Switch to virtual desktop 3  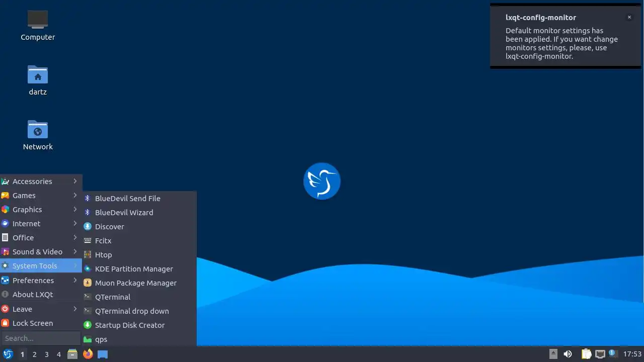[46, 354]
